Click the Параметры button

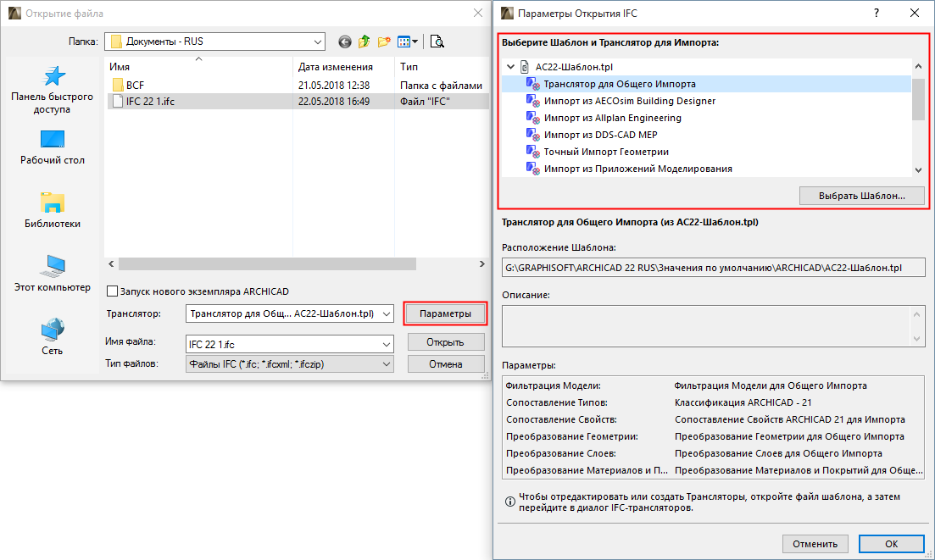pyautogui.click(x=445, y=314)
